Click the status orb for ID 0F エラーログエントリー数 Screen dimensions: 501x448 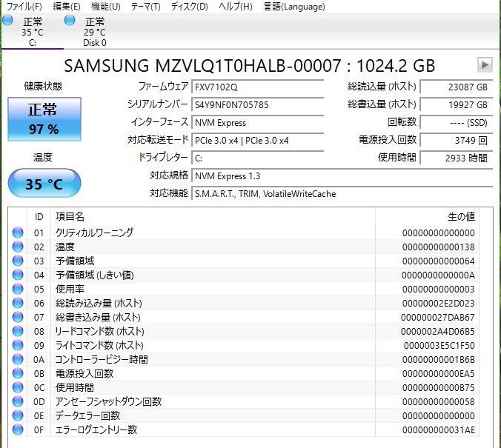click(x=18, y=429)
